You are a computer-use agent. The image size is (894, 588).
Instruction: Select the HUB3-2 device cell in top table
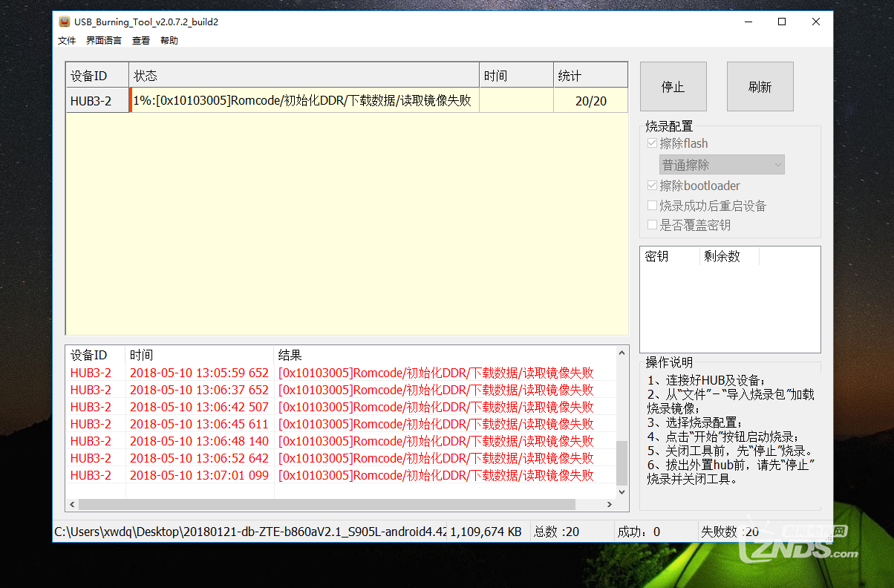click(x=97, y=101)
